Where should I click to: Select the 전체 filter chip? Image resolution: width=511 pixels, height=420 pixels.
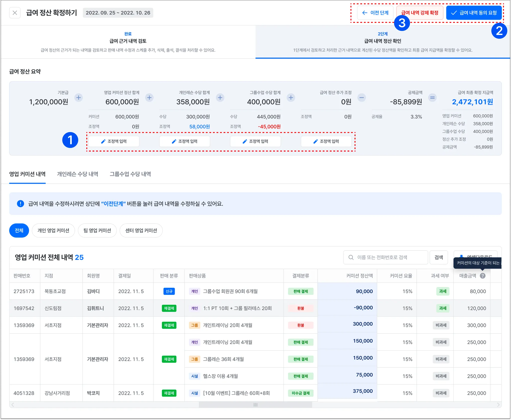(19, 230)
